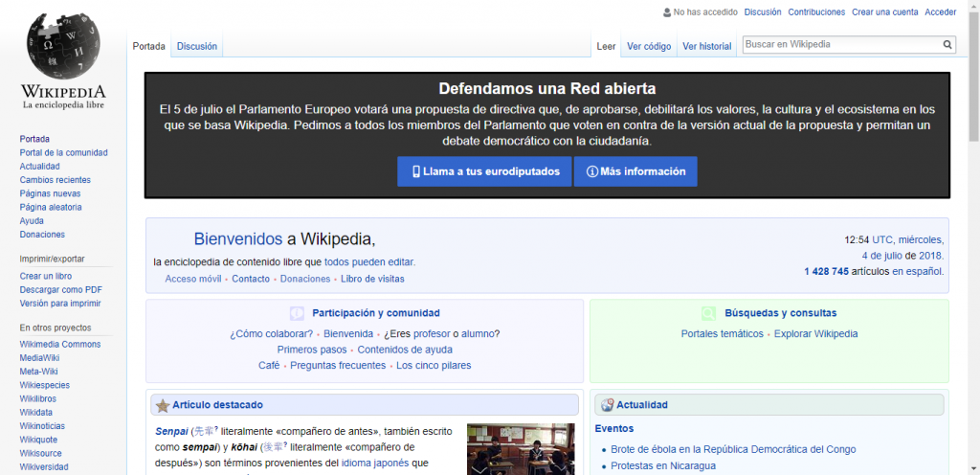Open Actualidad in the sidebar
This screenshot has height=475, width=980.
[40, 167]
